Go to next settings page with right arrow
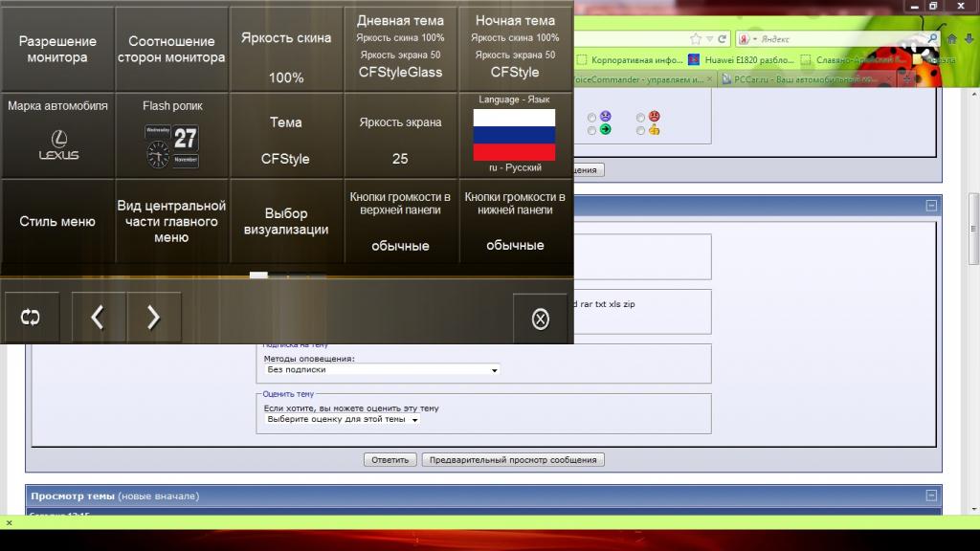Image resolution: width=980 pixels, height=551 pixels. (x=153, y=318)
